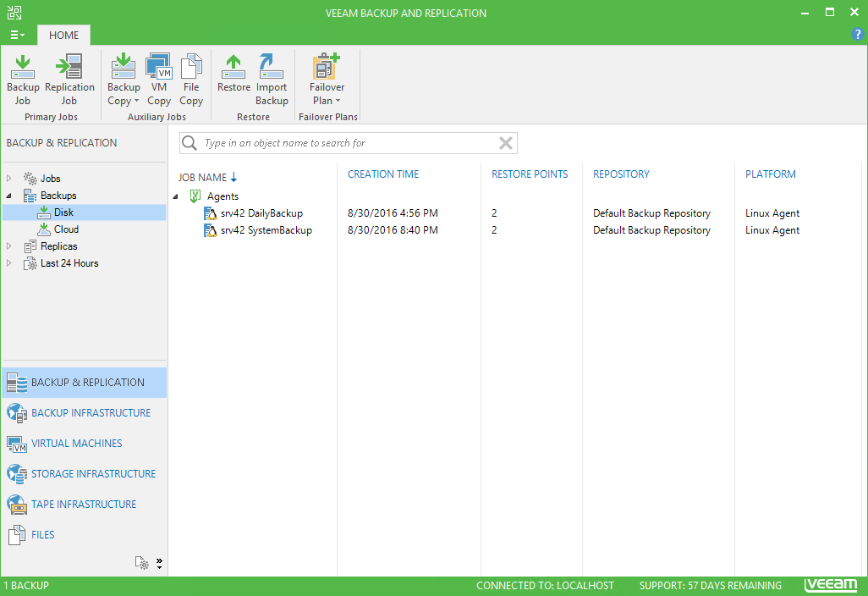Click the Disk tree item icon
This screenshot has width=868, height=596.
pos(44,212)
